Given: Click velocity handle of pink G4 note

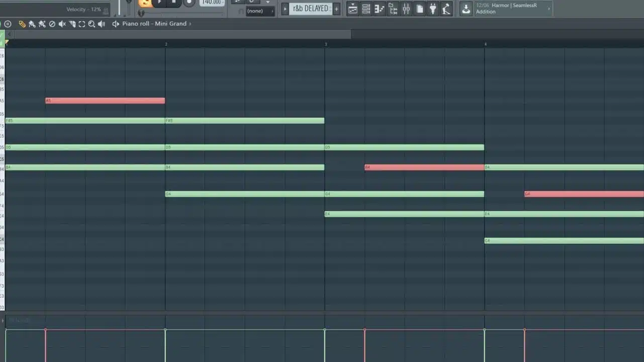Looking at the screenshot, I should coord(524,330).
